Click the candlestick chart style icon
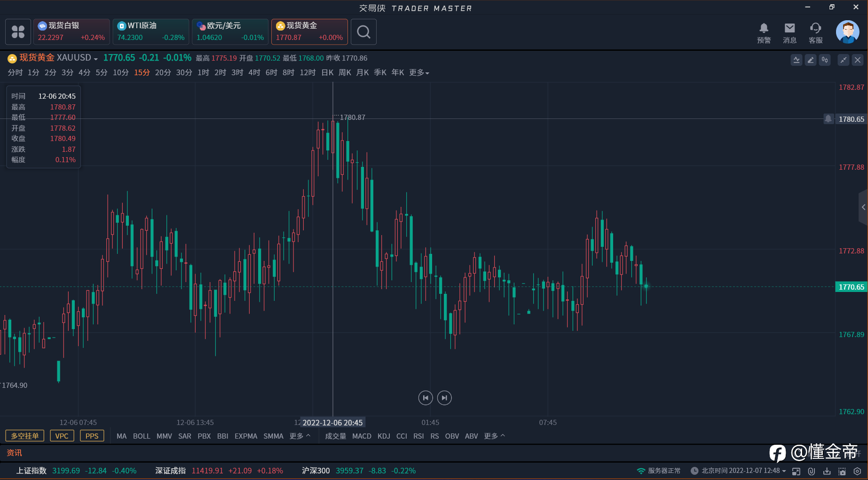Image resolution: width=868 pixels, height=480 pixels. 825,60
